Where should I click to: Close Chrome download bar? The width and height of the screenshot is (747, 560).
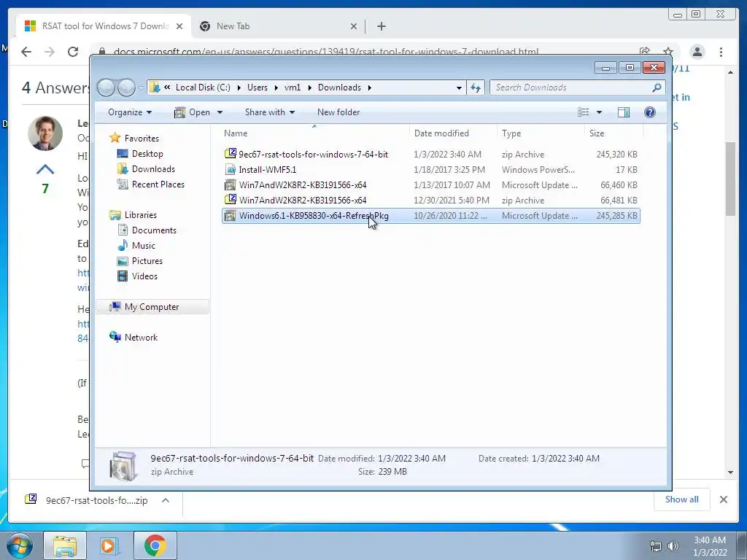[723, 499]
